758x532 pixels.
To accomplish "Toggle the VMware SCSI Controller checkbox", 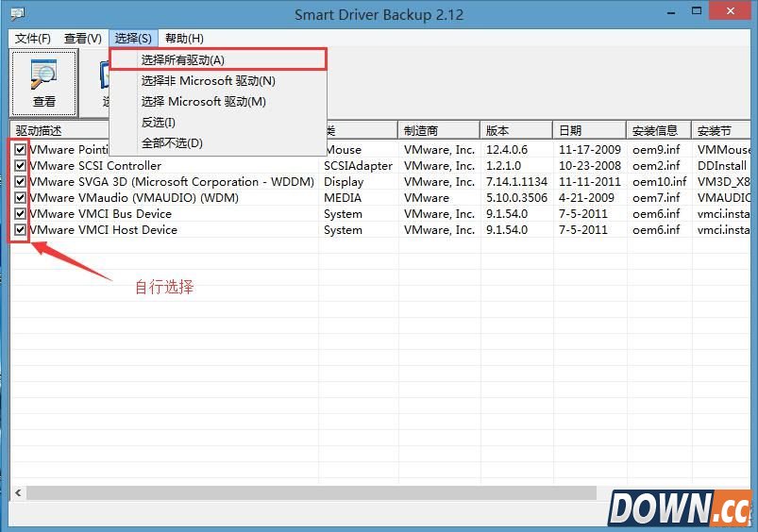I will point(20,166).
